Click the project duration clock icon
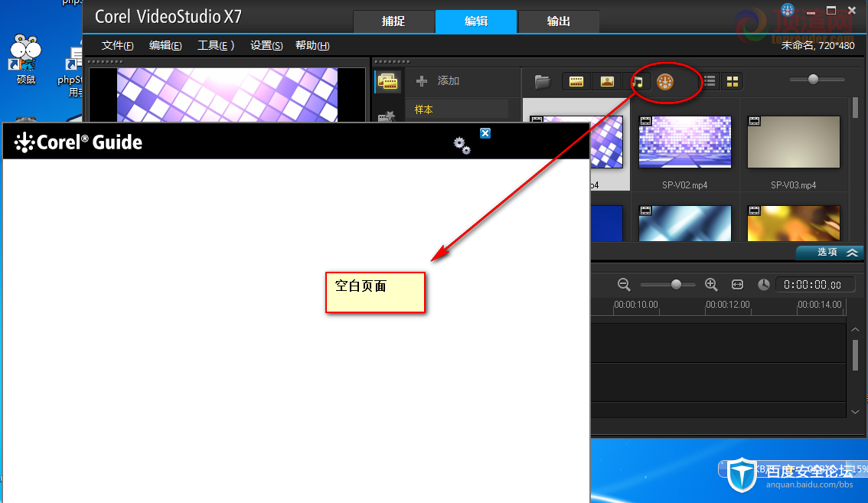Screen dimensions: 868x503 [763, 285]
